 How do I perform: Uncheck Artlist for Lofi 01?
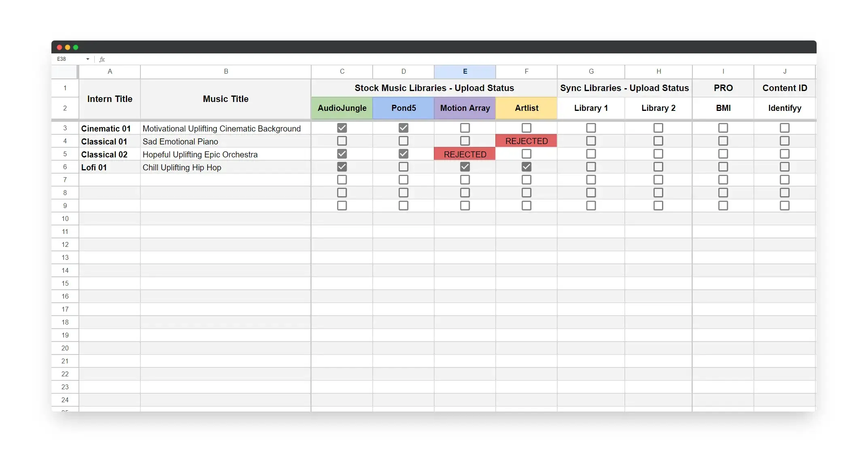[x=526, y=167]
